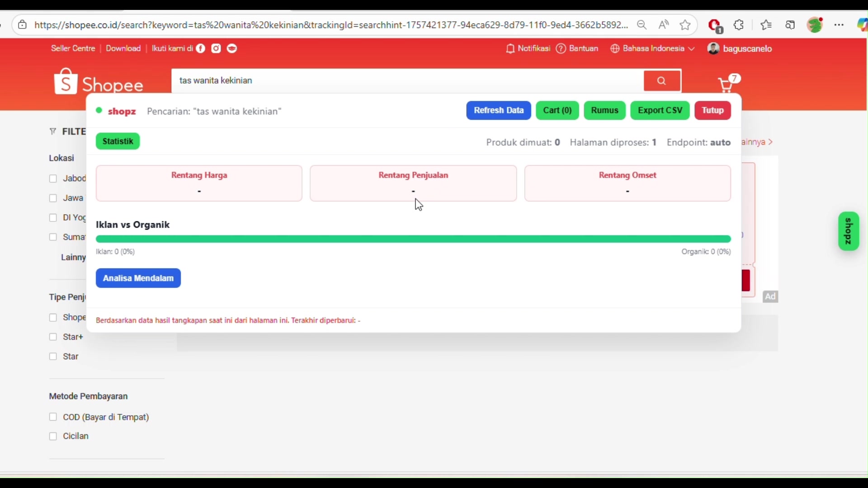The height and width of the screenshot is (488, 868).
Task: Open the Extensions puzzle icon
Action: 739,25
